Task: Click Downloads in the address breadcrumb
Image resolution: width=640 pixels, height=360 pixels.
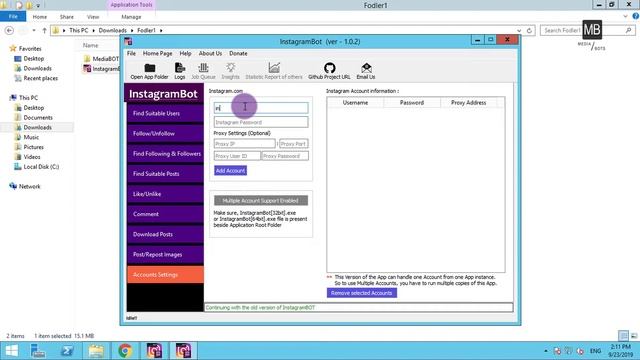Action: (112, 31)
